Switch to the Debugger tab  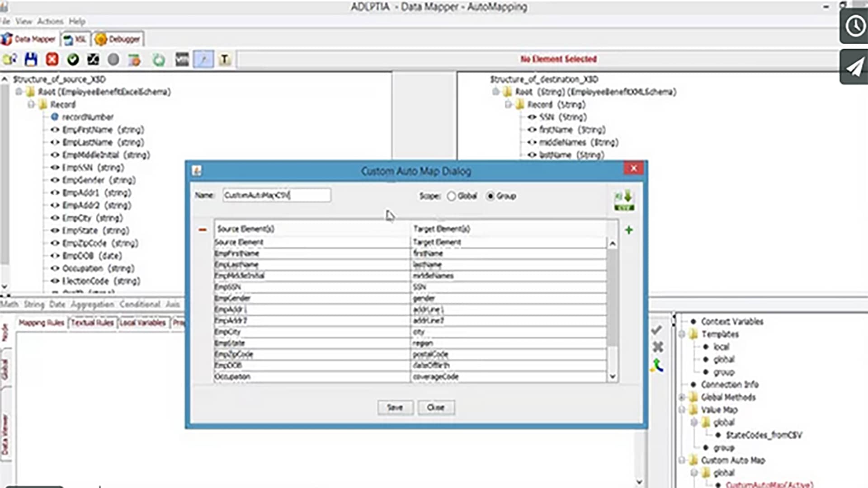118,39
